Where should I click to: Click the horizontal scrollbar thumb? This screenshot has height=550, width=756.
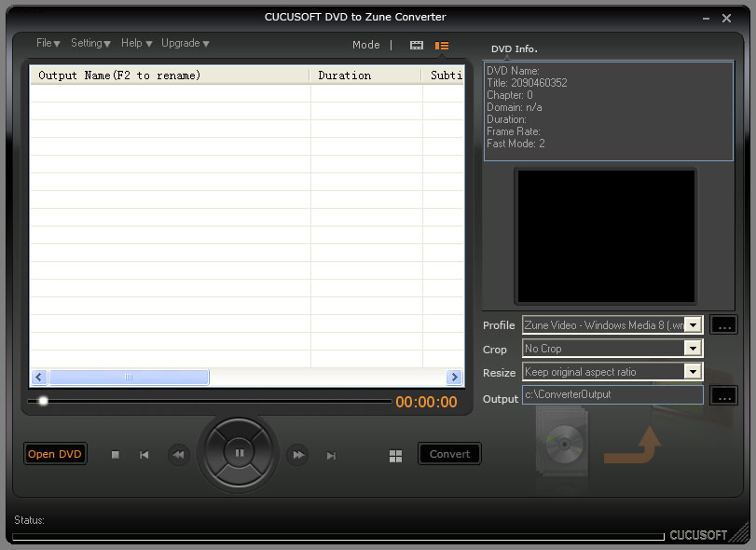pos(129,377)
